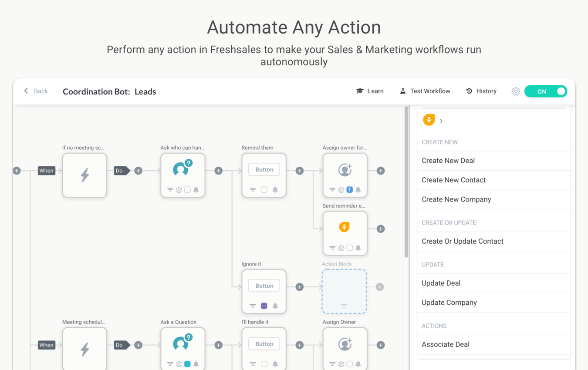Select the lightning trigger icon on 'If no meeting' block
Image resolution: width=588 pixels, height=370 pixels.
[x=84, y=174]
